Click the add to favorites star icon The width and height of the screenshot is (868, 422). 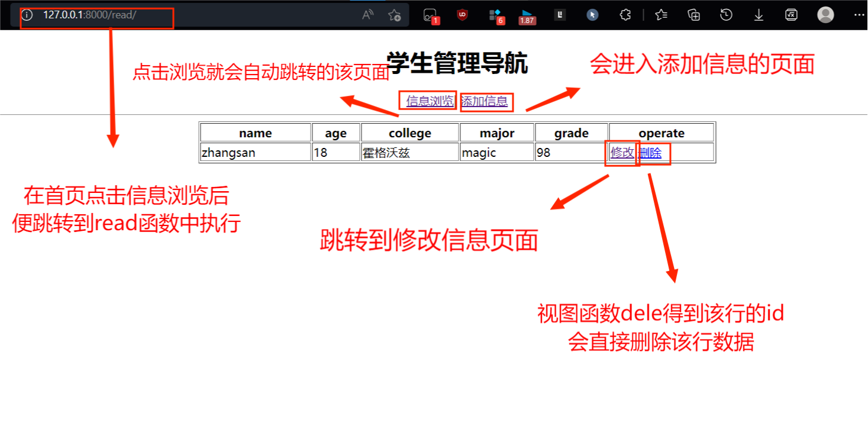click(394, 15)
